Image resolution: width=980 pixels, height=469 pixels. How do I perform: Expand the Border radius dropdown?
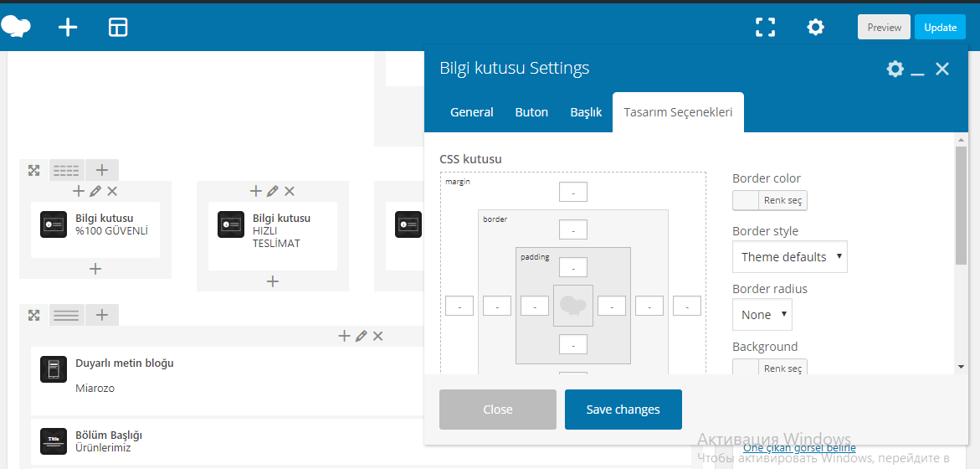(762, 315)
